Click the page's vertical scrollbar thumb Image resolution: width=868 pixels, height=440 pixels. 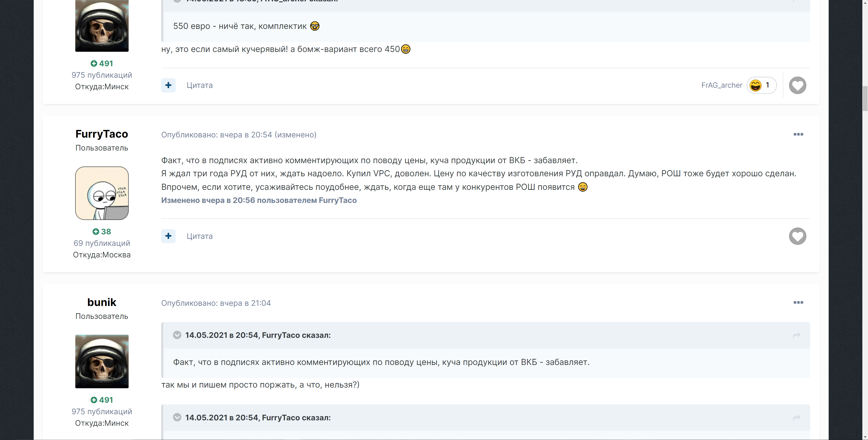tap(865, 98)
